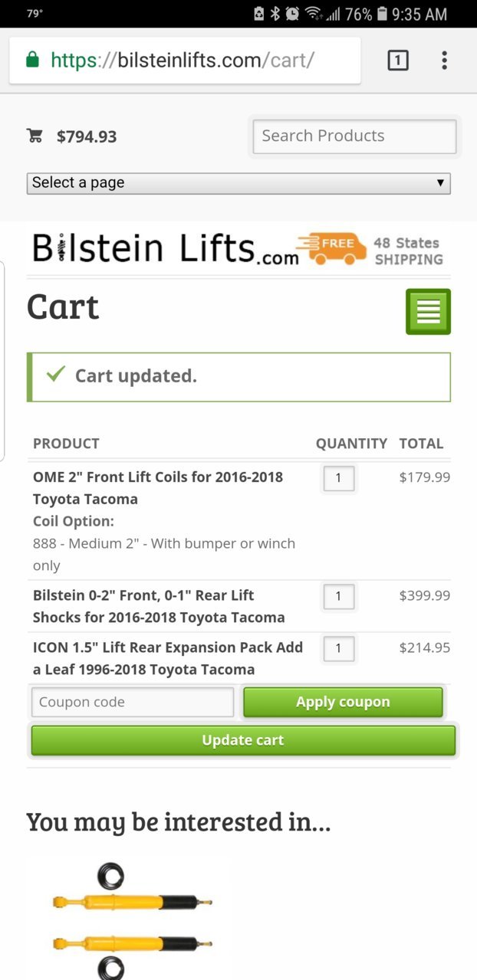The image size is (477, 980).
Task: Click the orange free shipping truck icon
Action: [x=331, y=250]
